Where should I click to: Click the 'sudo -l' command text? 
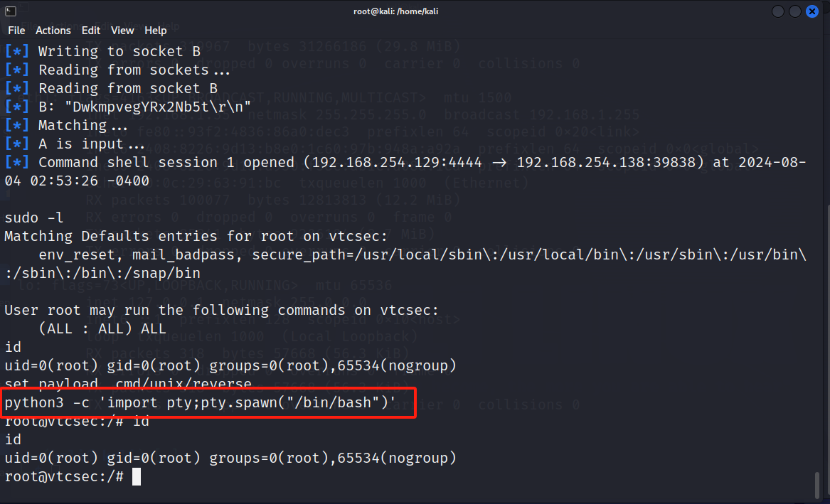(34, 218)
